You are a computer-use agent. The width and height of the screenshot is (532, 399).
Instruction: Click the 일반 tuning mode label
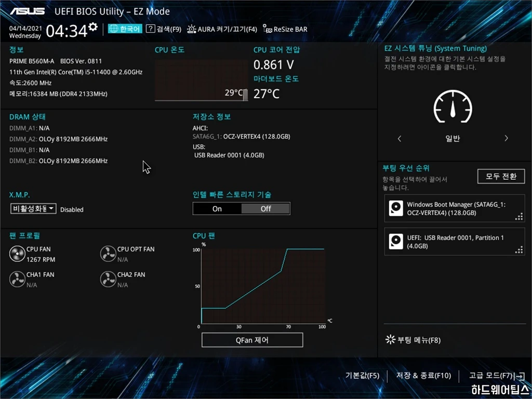pyautogui.click(x=453, y=138)
